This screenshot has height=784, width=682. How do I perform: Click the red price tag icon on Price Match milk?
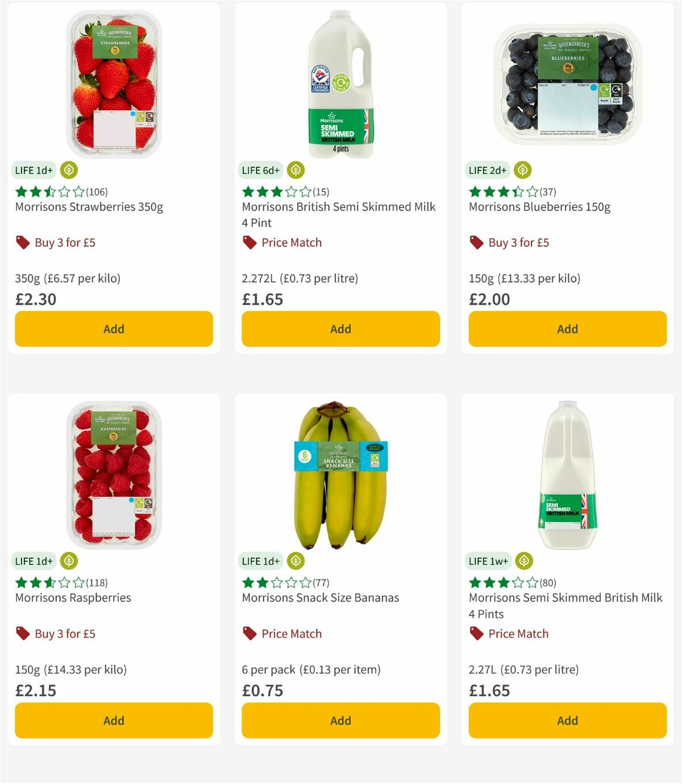pyautogui.click(x=248, y=242)
